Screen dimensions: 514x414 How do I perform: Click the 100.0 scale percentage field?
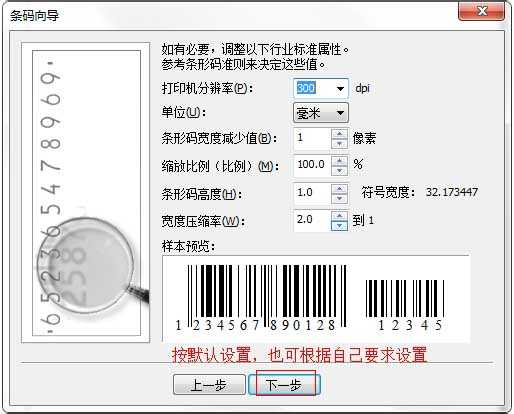pos(313,166)
